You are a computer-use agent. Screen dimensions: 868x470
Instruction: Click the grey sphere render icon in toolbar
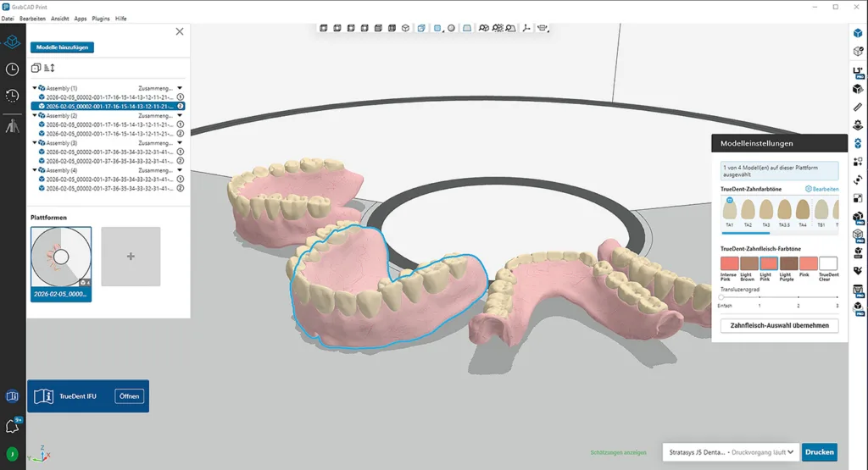point(451,28)
